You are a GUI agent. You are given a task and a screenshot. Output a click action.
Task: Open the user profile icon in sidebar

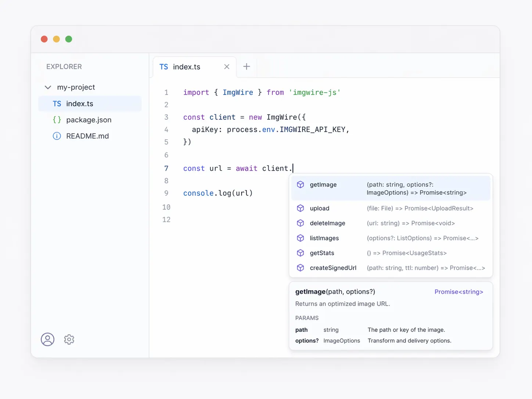47,339
